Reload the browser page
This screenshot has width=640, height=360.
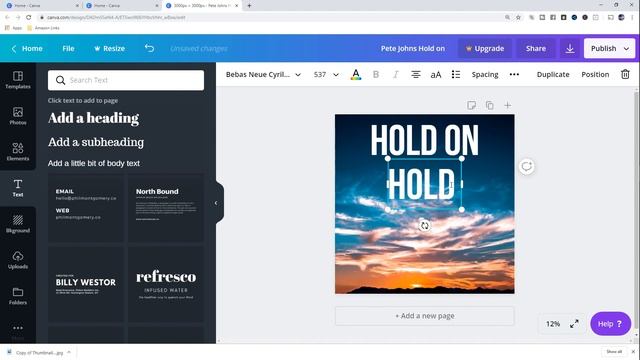[x=29, y=17]
